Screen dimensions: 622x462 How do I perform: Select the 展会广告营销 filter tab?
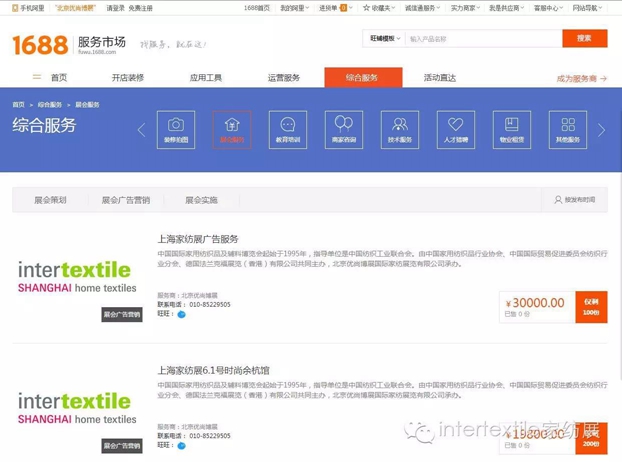point(125,200)
